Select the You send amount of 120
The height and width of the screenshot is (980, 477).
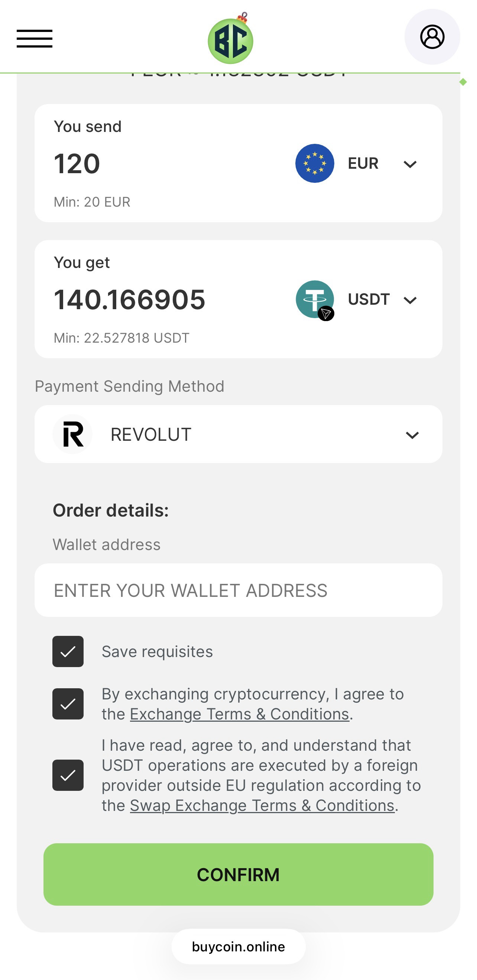coord(77,164)
